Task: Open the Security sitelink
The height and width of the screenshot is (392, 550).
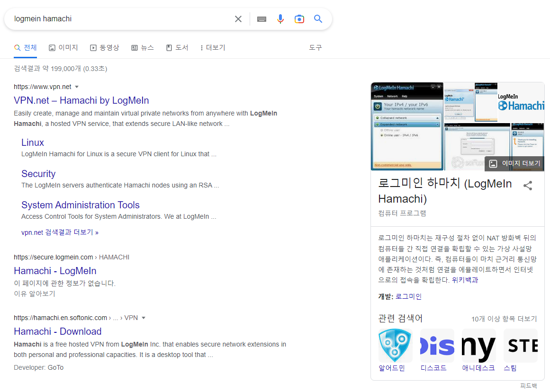Action: (x=38, y=174)
